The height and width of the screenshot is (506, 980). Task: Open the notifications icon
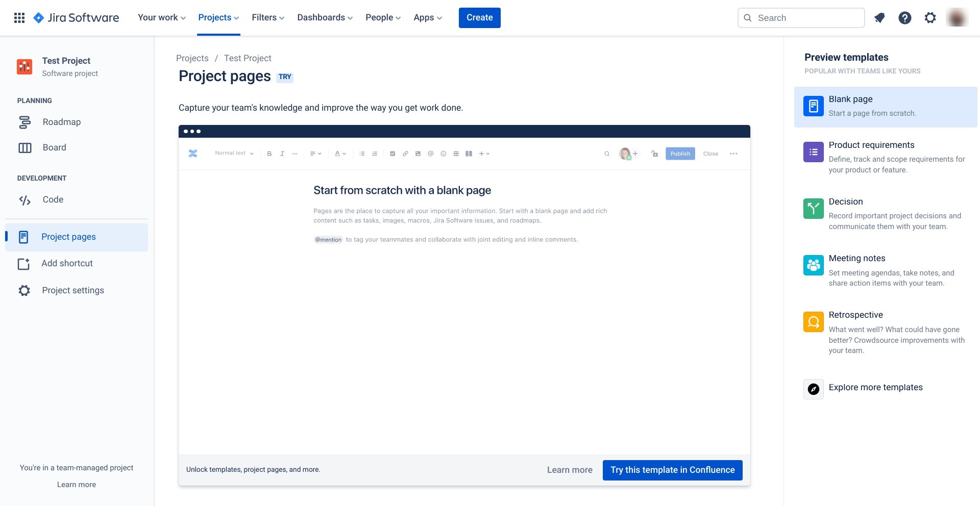pos(879,18)
